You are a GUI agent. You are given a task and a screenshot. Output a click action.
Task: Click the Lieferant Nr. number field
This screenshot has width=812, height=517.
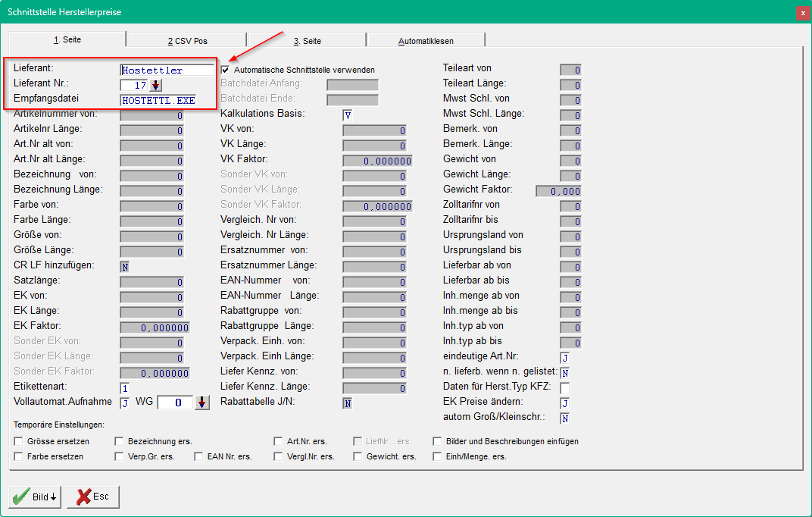tap(135, 85)
